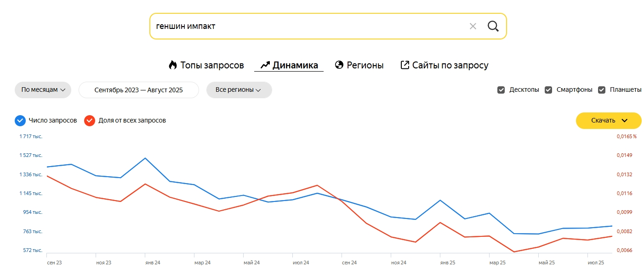Expand the Все регионы dropdown

pyautogui.click(x=239, y=90)
